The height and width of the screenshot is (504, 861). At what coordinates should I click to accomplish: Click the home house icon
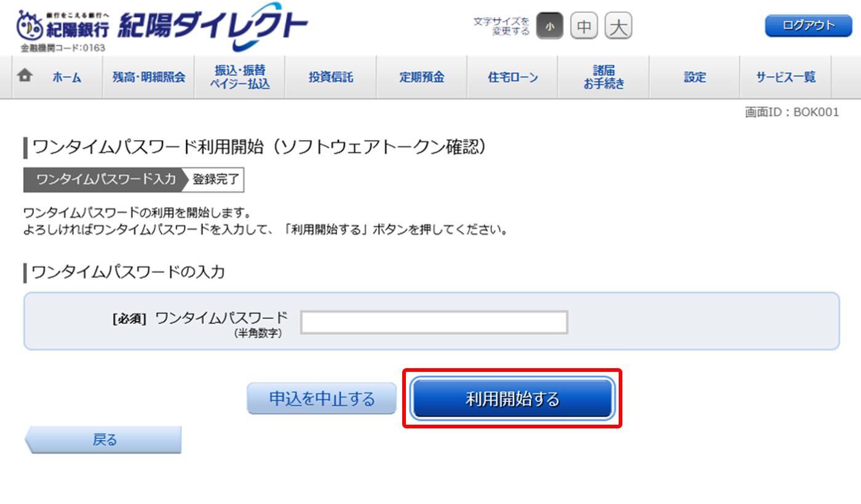point(25,76)
